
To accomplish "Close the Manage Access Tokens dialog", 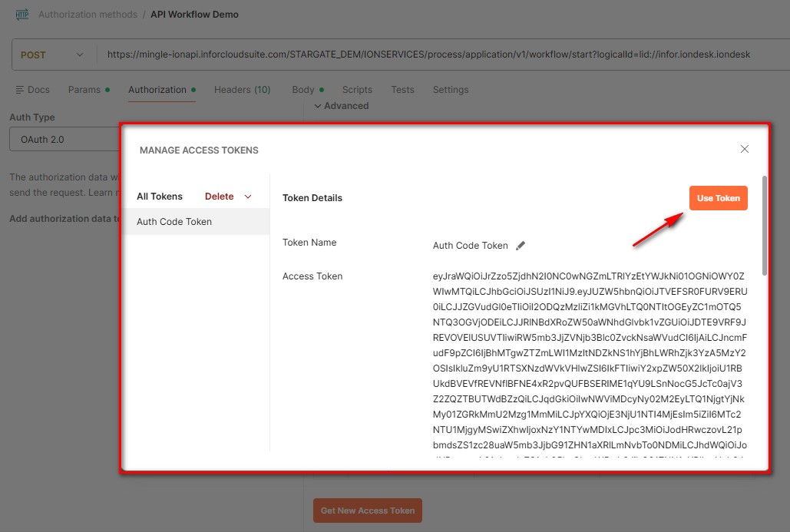I will (744, 149).
